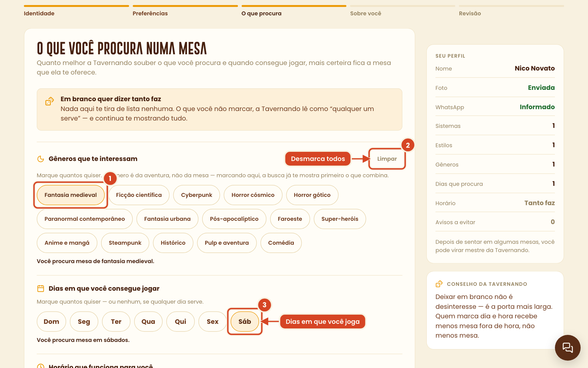Go to the Identidade step
This screenshot has width=588, height=368.
tap(76, 11)
